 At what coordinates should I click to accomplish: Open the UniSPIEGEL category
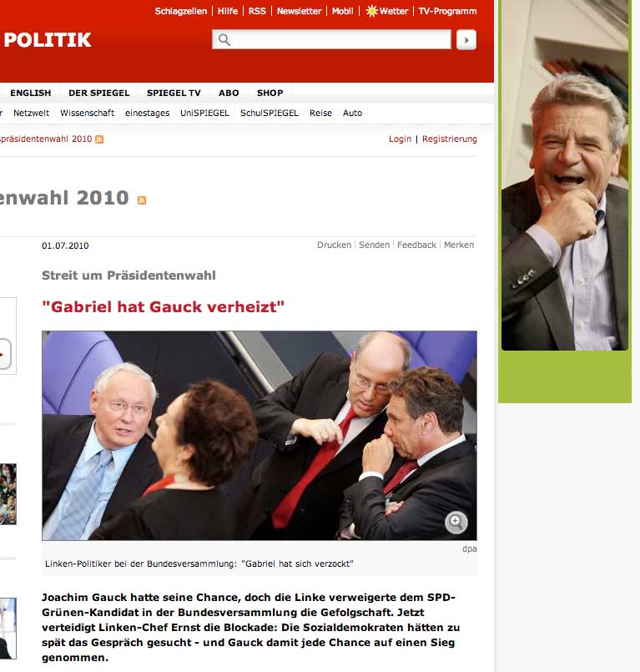point(204,114)
